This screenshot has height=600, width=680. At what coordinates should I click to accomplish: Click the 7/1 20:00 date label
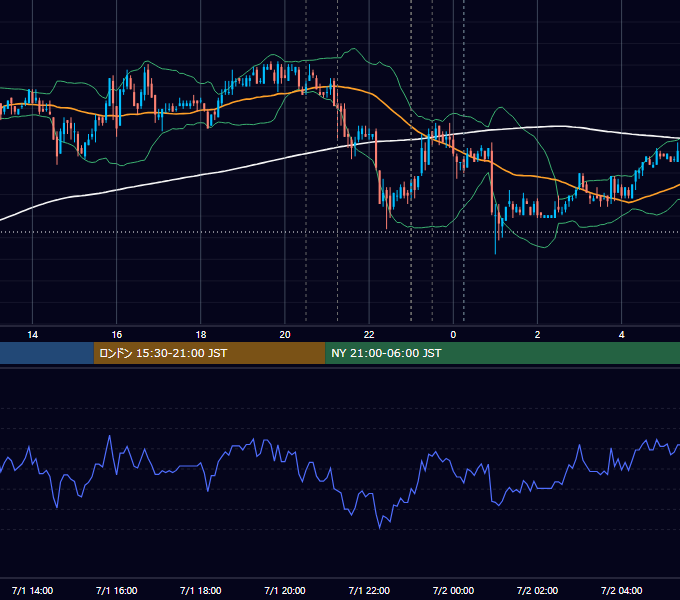coord(285,590)
